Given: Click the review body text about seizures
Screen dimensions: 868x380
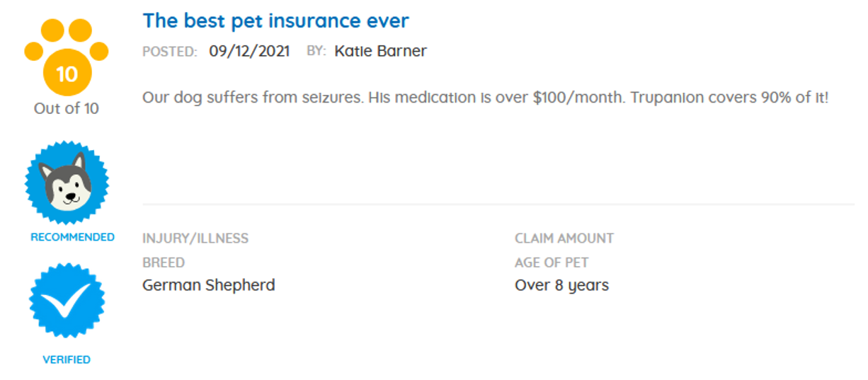Looking at the screenshot, I should coord(485,98).
